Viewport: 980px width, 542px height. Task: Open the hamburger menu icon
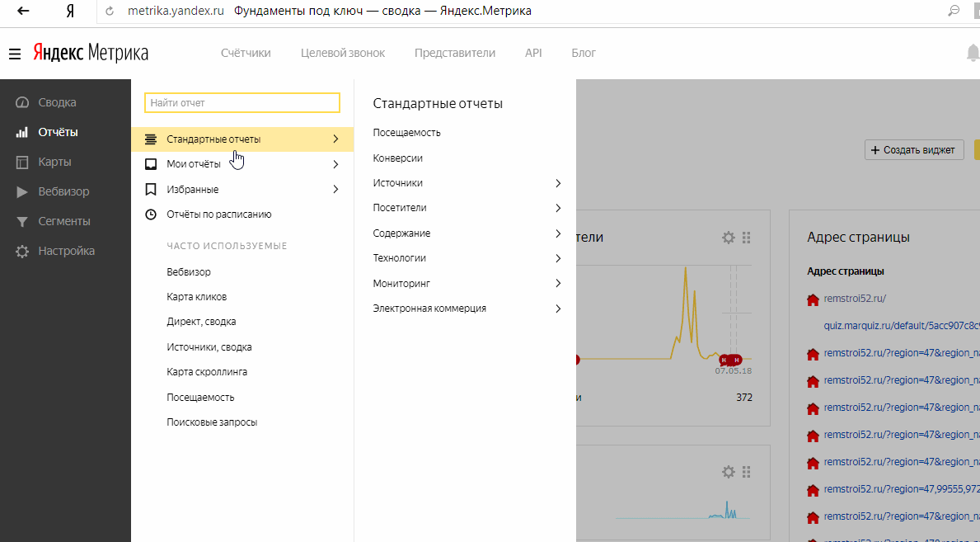[x=14, y=54]
